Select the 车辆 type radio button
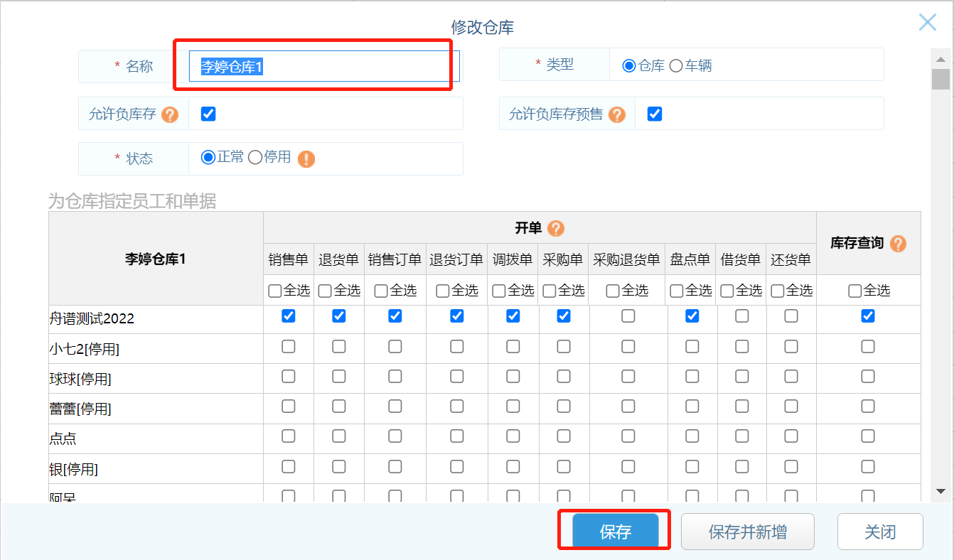Screen dimensions: 954x560 676,66
